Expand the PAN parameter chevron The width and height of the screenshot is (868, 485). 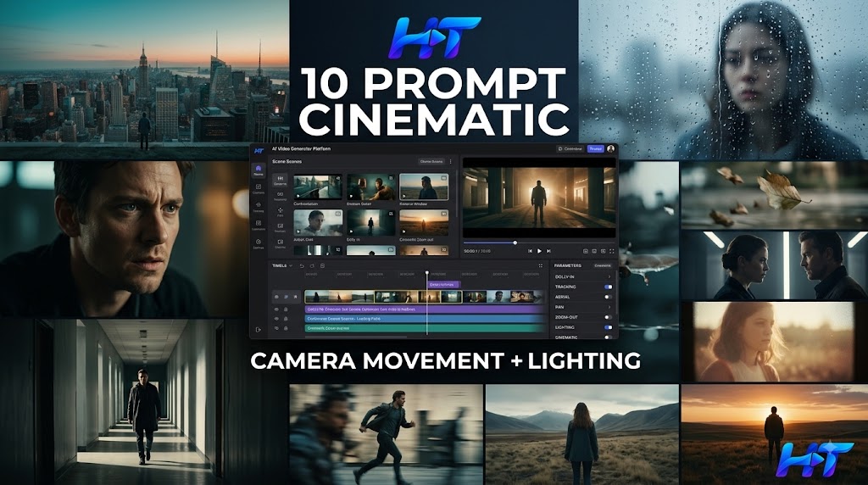pyautogui.click(x=609, y=307)
